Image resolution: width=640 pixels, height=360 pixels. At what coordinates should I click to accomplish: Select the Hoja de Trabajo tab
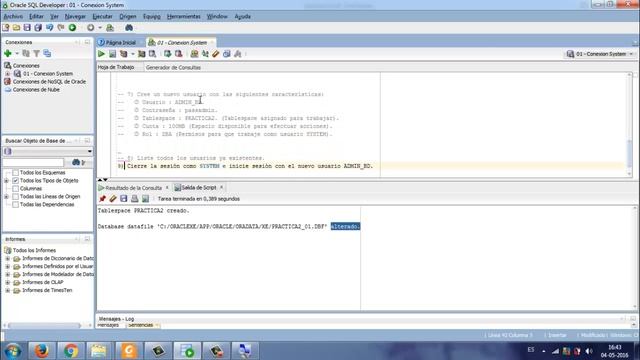pos(116,67)
